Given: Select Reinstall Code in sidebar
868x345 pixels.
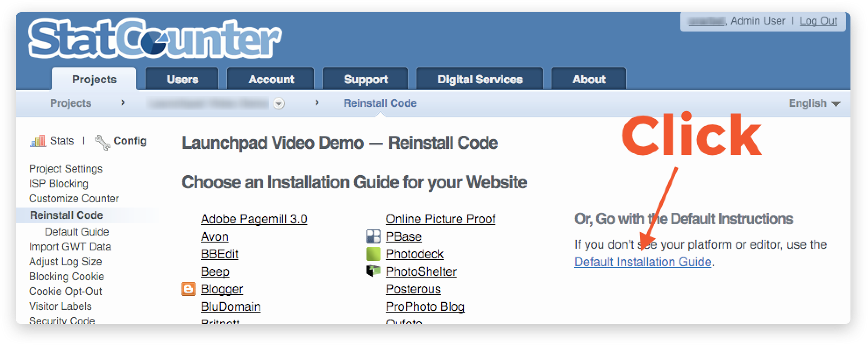Looking at the screenshot, I should tap(66, 215).
